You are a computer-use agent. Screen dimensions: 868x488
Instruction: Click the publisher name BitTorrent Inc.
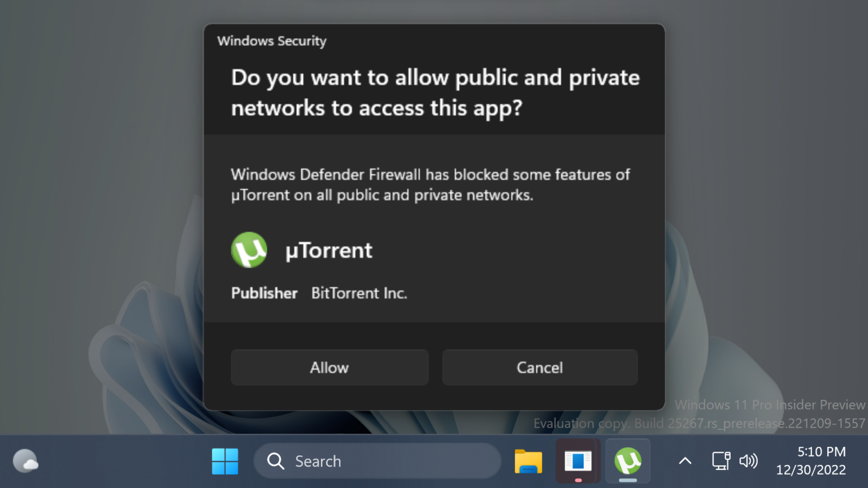pyautogui.click(x=359, y=293)
